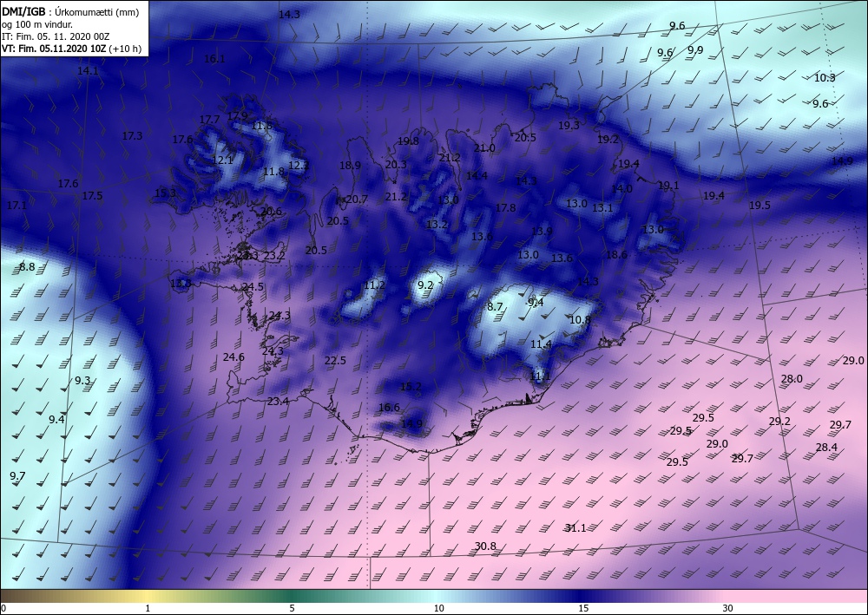
Task: Pick the 17.7 value on the map
Action: pos(209,119)
